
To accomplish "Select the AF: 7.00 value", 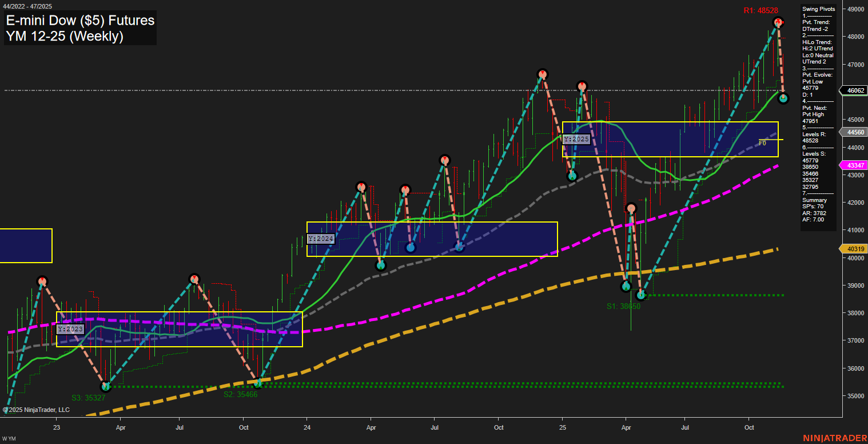I will pyautogui.click(x=814, y=220).
